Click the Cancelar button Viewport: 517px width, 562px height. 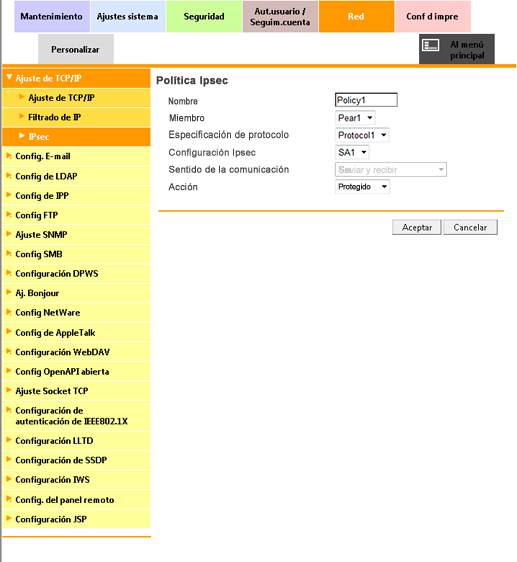[x=470, y=227]
